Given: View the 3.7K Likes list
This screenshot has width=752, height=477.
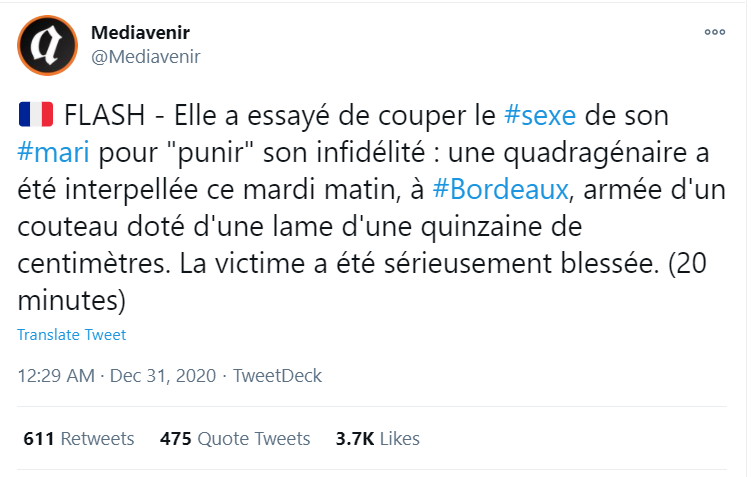Looking at the screenshot, I should click(377, 438).
